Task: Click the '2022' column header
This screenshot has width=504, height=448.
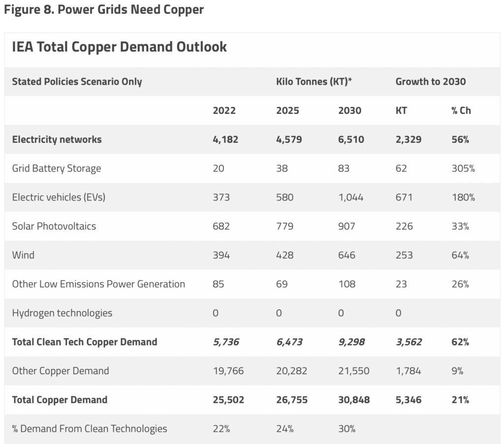Action: pyautogui.click(x=224, y=111)
